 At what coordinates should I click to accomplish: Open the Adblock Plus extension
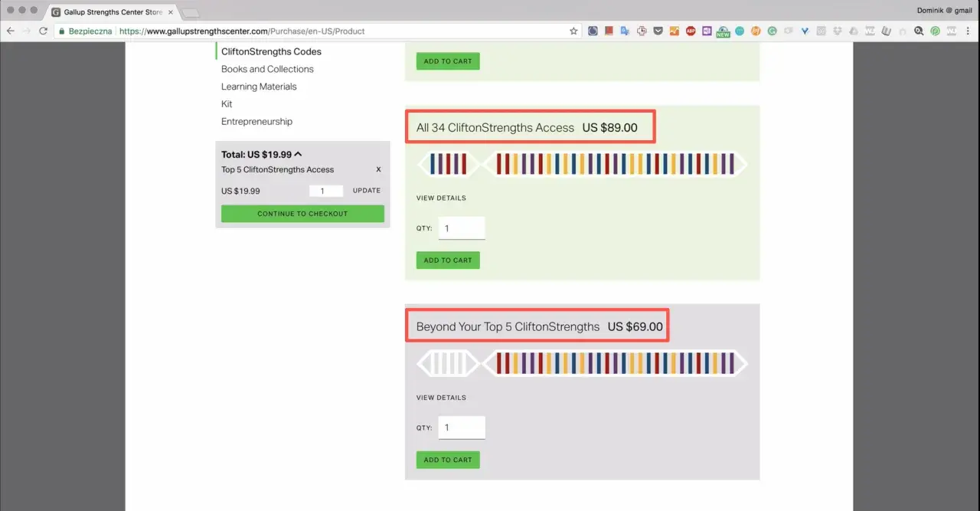[x=691, y=31]
